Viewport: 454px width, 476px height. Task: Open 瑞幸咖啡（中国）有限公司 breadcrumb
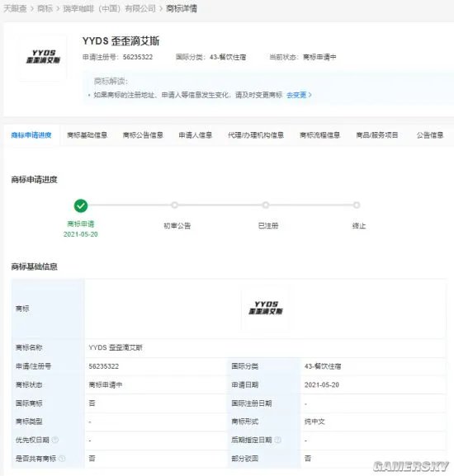pyautogui.click(x=109, y=8)
